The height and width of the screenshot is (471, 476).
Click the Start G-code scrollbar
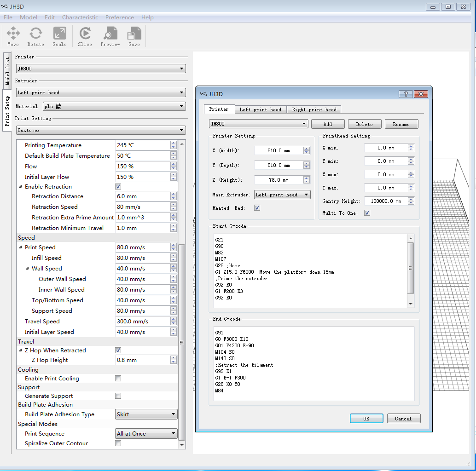tap(411, 268)
